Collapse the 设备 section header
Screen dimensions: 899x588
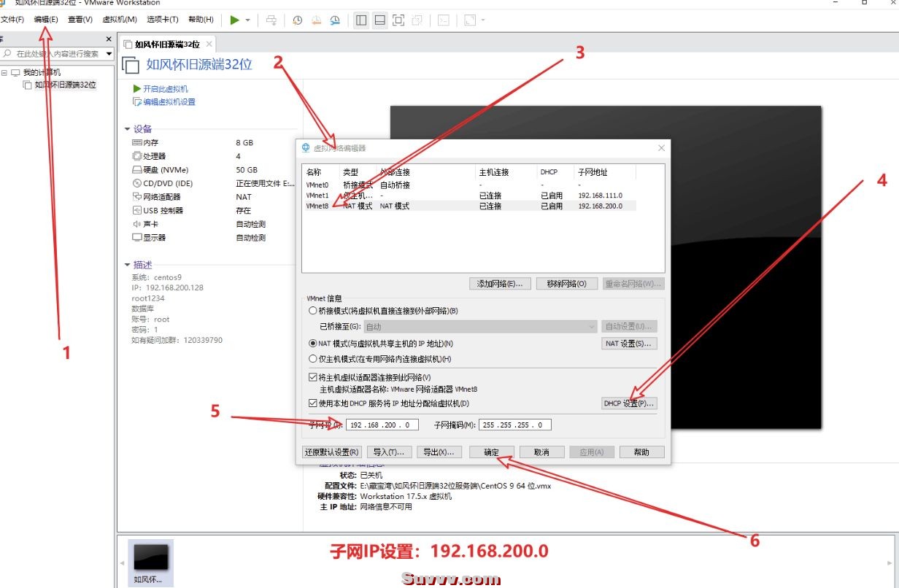(128, 129)
